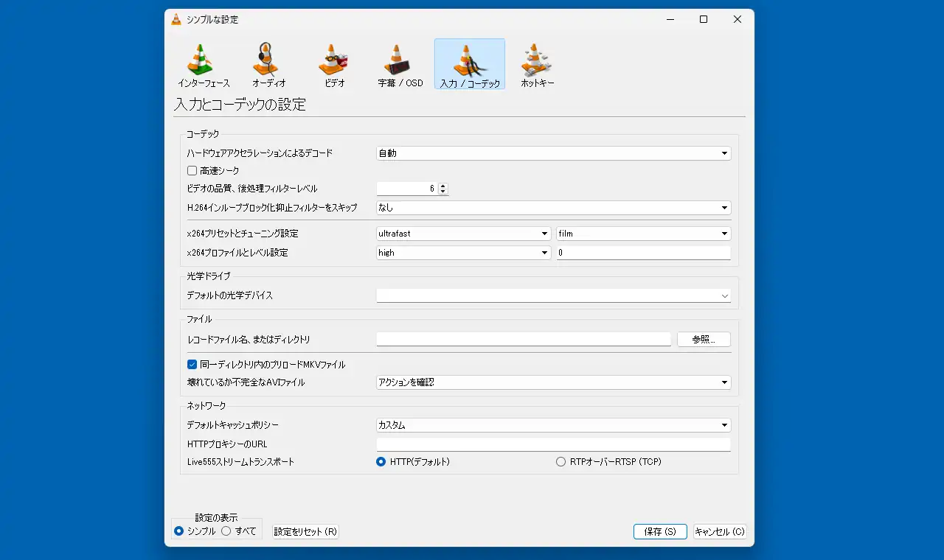This screenshot has height=560, width=944.
Task: Click the HTTPプロキシーのURL label
Action: click(x=227, y=444)
